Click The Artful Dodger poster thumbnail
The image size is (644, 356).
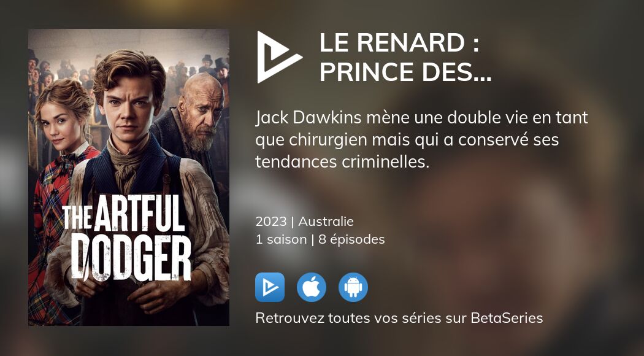[x=129, y=177]
